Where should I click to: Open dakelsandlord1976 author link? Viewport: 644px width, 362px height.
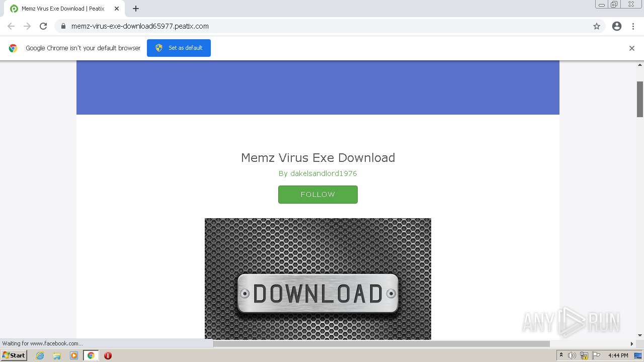[x=324, y=173]
